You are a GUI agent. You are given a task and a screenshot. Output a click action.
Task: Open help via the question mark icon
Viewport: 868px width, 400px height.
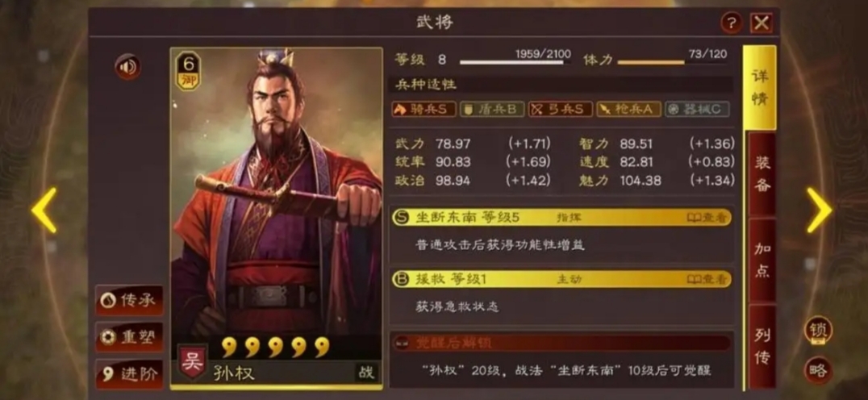[732, 23]
